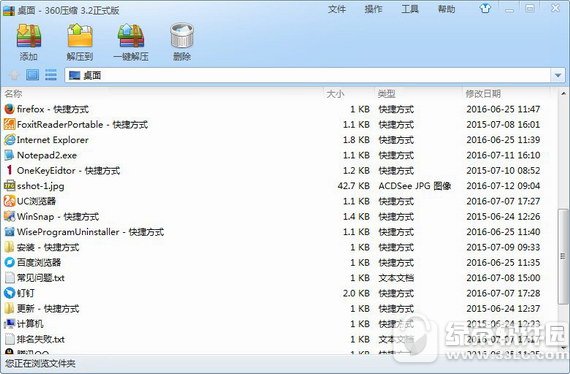
Task: Select the UC浏览器 icon
Action: click(x=9, y=201)
